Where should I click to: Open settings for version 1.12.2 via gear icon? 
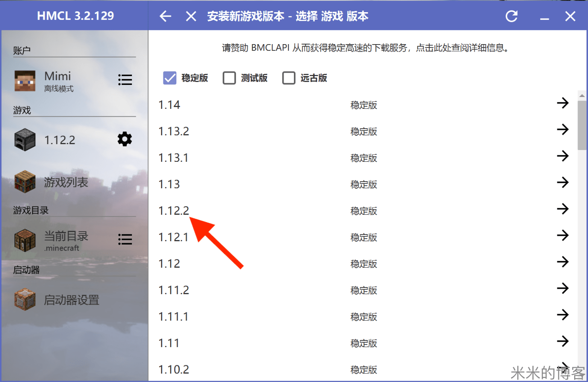click(x=124, y=139)
